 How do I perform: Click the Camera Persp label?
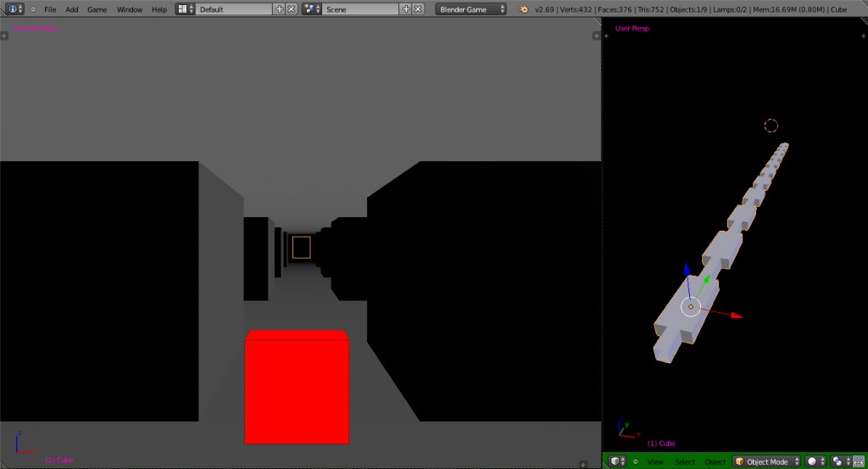pos(35,28)
